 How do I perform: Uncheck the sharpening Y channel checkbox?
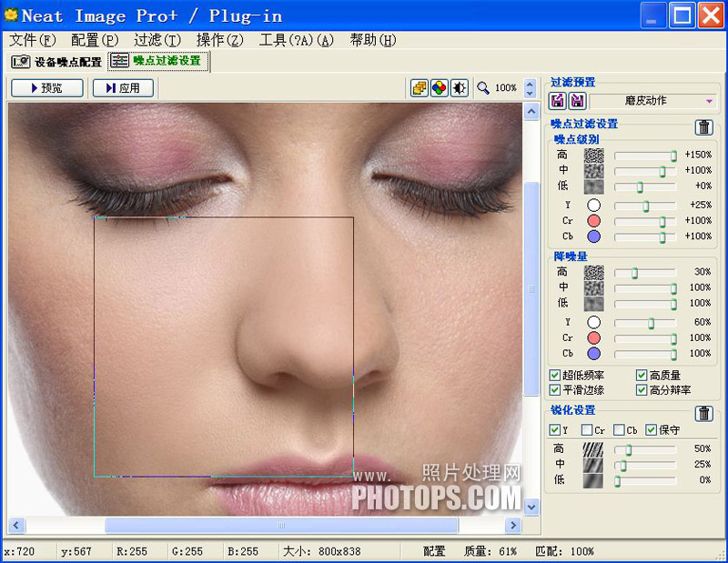point(555,430)
